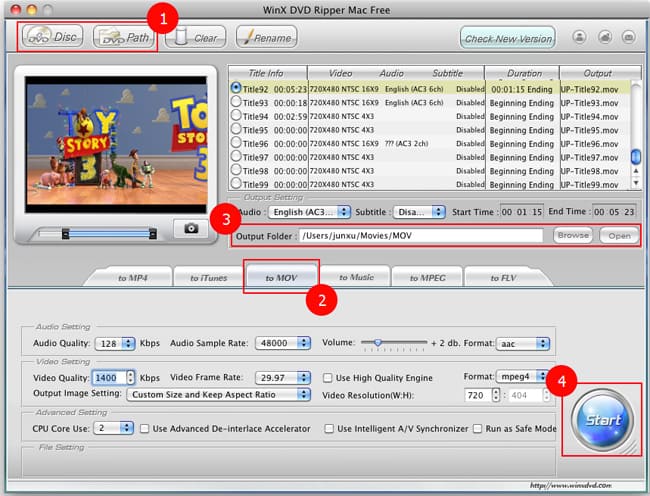Select the Title93 radio button
The height and width of the screenshot is (496, 650).
[236, 102]
